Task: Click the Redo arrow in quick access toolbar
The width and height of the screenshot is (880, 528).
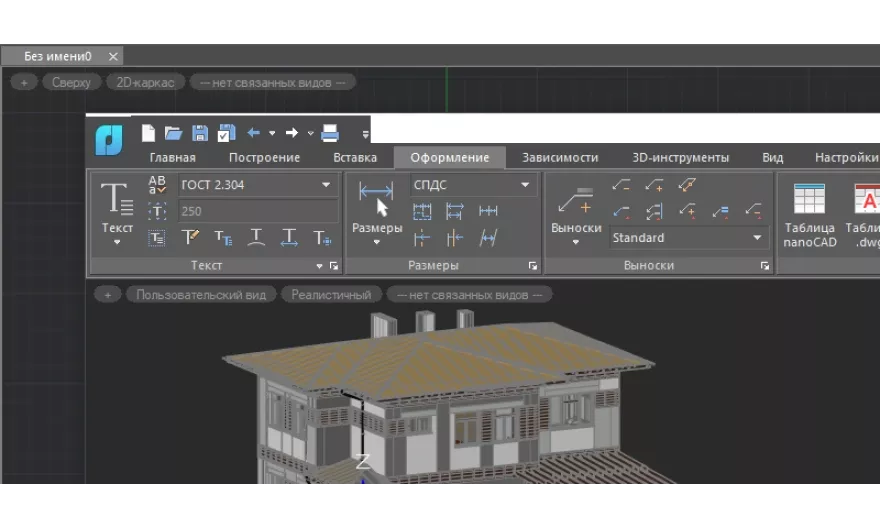Action: (291, 133)
